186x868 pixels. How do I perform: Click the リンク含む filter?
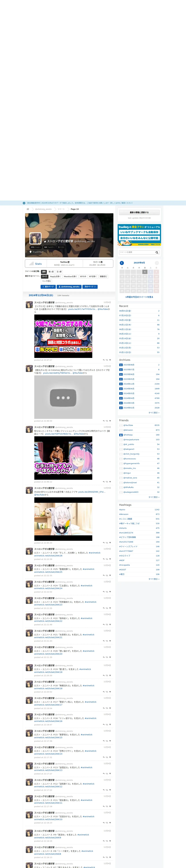pyautogui.click(x=47, y=281)
